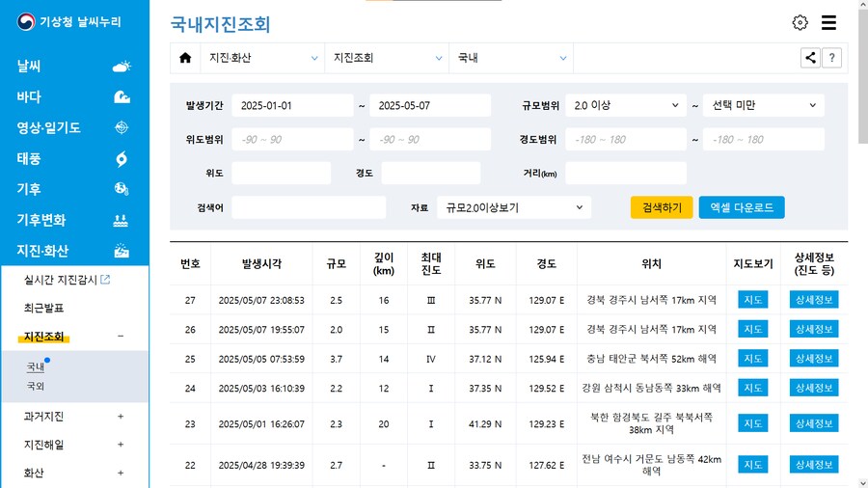Click the globe icon beside 기후
868x488 pixels.
[122, 189]
